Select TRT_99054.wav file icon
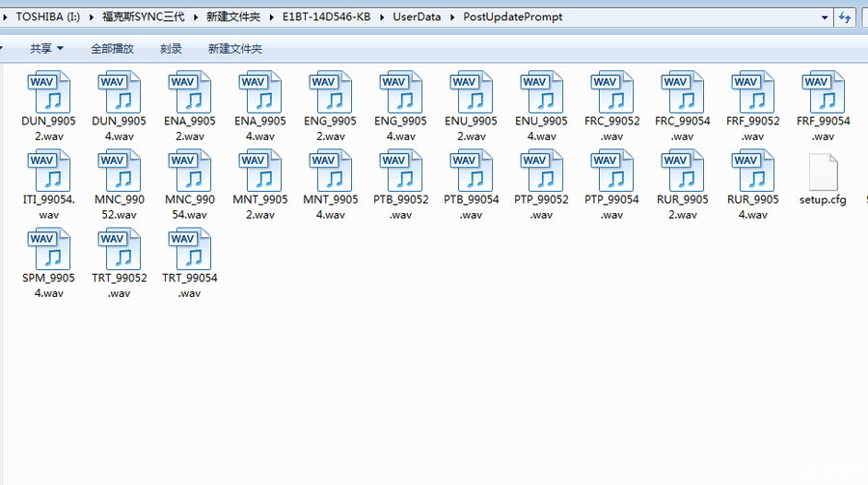Image resolution: width=868 pixels, height=485 pixels. click(189, 249)
